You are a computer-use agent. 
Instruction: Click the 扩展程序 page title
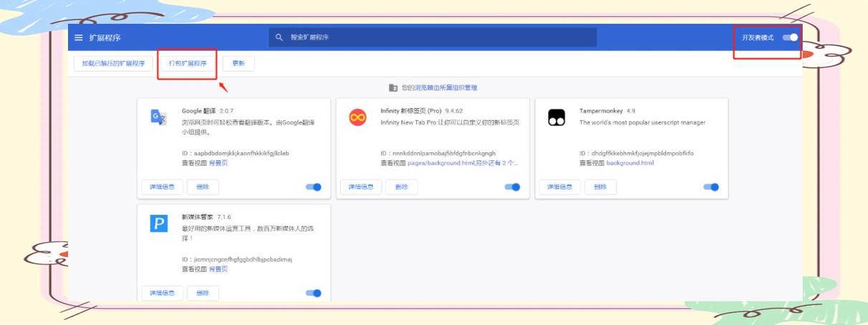coord(105,37)
